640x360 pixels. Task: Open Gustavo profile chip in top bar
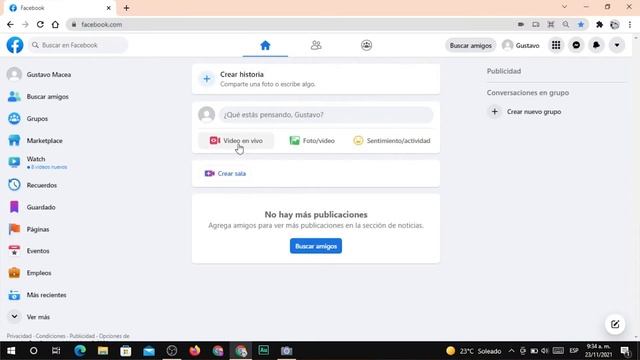pyautogui.click(x=521, y=45)
